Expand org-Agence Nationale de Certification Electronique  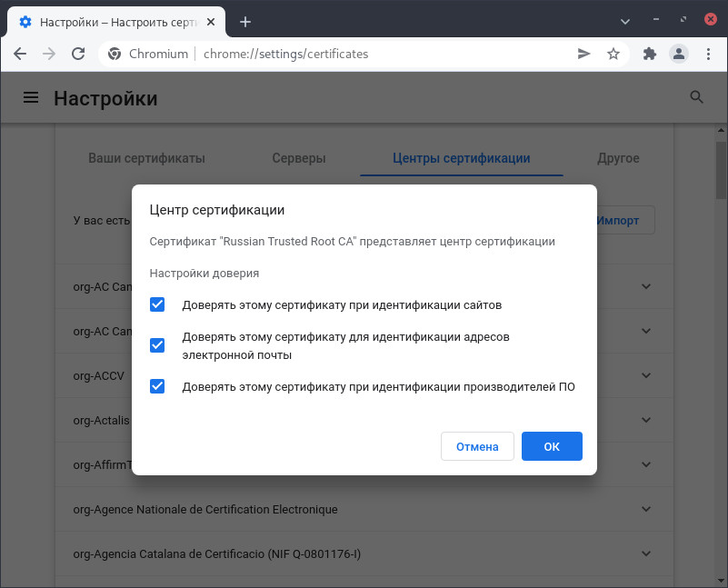(x=646, y=509)
